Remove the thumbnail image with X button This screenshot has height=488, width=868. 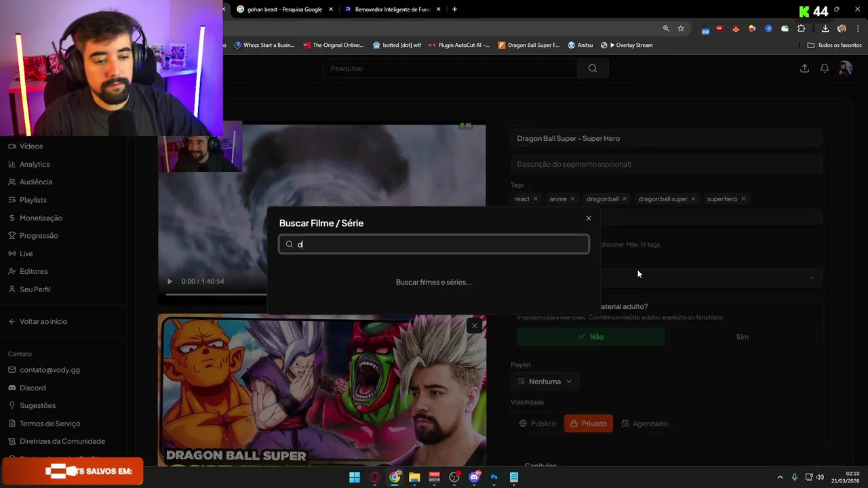(475, 326)
